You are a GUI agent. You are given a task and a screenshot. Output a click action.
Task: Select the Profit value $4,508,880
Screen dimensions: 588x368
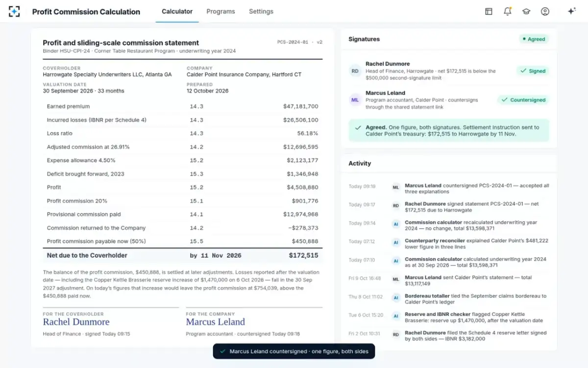tap(302, 187)
